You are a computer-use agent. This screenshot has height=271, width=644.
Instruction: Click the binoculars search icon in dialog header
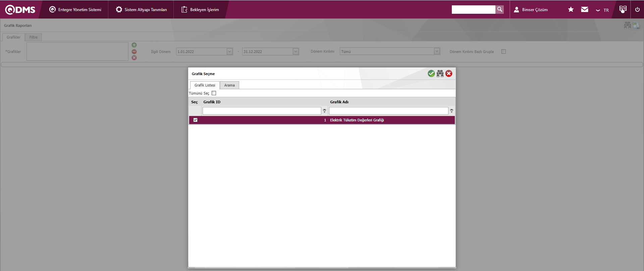[440, 73]
